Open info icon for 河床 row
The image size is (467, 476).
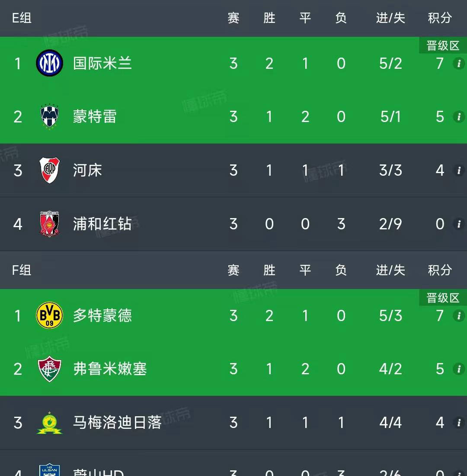[458, 170]
